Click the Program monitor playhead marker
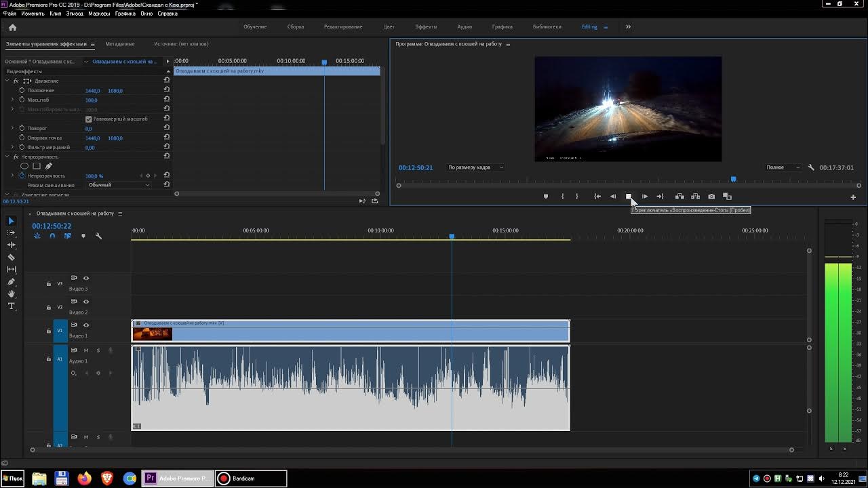Screen dimensions: 868x488 tap(733, 180)
